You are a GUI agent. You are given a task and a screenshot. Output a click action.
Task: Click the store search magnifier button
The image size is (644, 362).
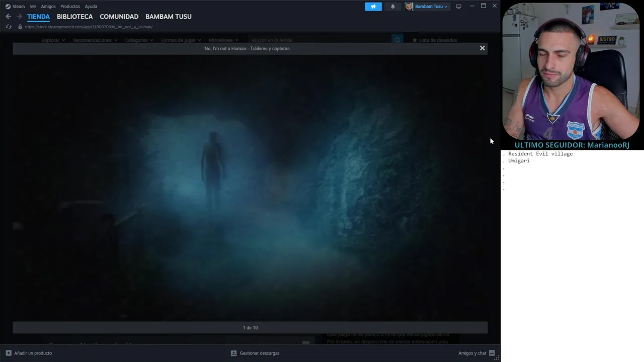click(x=397, y=40)
